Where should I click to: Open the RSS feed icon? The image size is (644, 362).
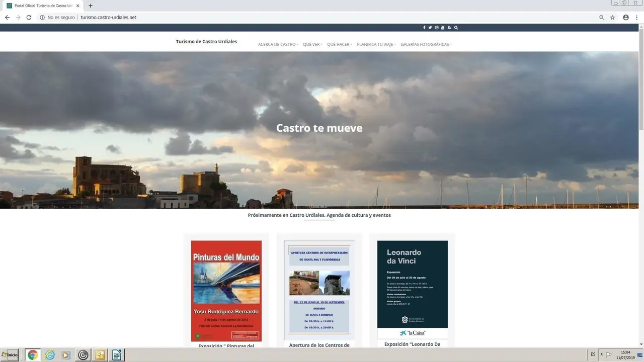pos(449,28)
